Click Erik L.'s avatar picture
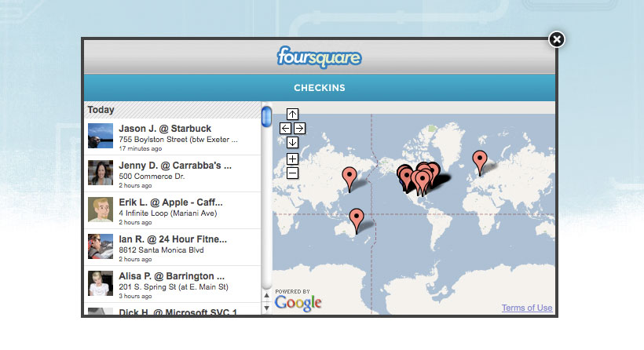The image size is (644, 350). tap(101, 210)
